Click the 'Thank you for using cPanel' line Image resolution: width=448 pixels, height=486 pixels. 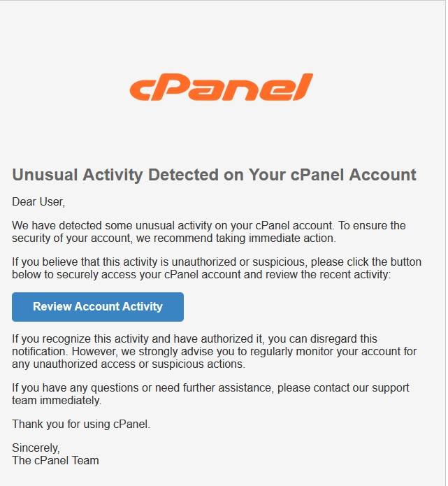81,424
